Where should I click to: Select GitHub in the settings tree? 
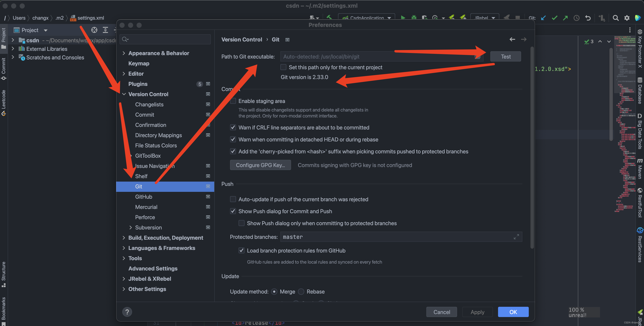pyautogui.click(x=143, y=197)
